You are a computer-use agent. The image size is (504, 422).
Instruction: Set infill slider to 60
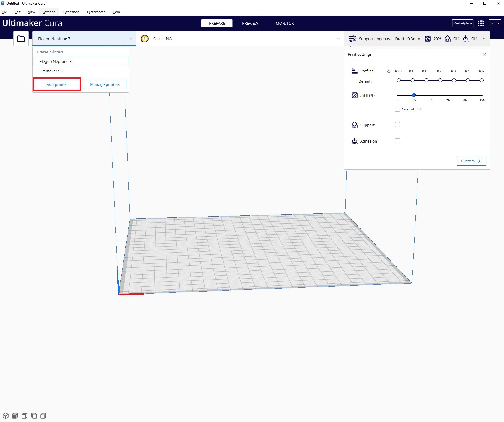448,95
